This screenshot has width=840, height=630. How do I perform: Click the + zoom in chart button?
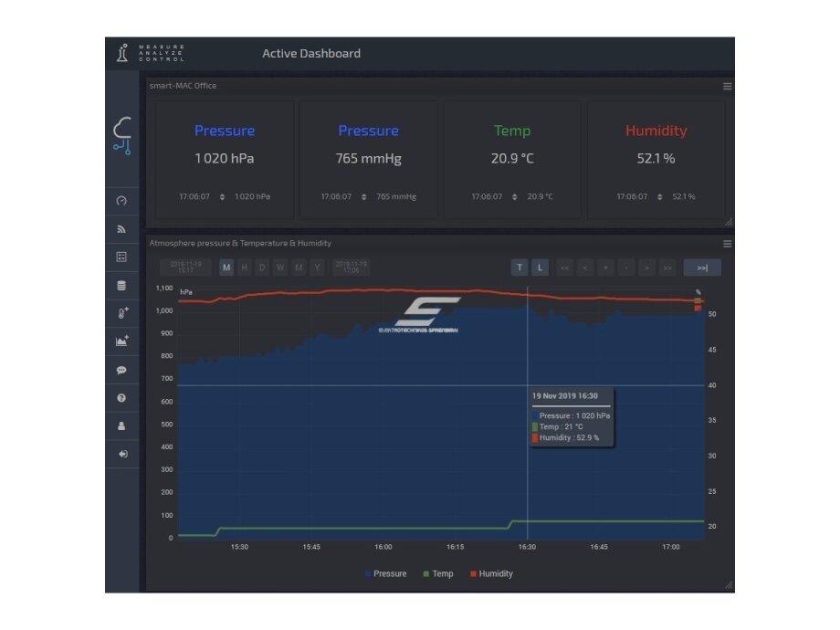tap(605, 268)
